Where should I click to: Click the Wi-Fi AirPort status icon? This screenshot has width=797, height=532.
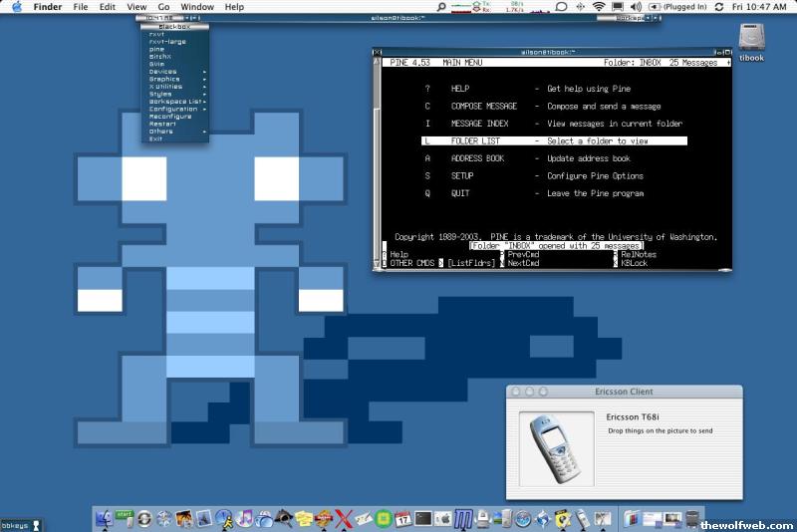click(599, 7)
